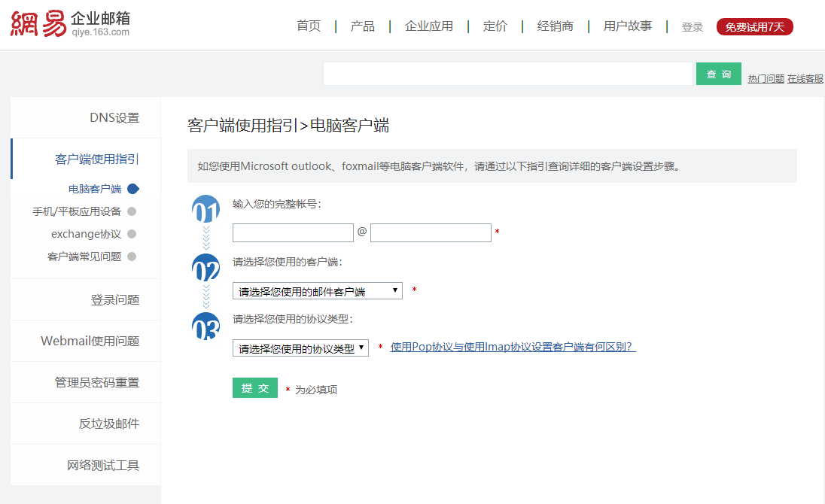Click the NetEase 网易 企业邮箱 logo
Screen dimensions: 825x504
(x=70, y=24)
